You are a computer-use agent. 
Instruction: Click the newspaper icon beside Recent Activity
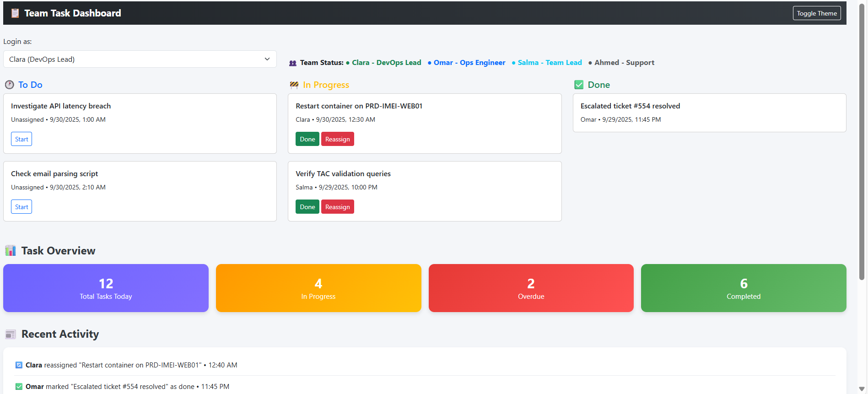click(11, 335)
